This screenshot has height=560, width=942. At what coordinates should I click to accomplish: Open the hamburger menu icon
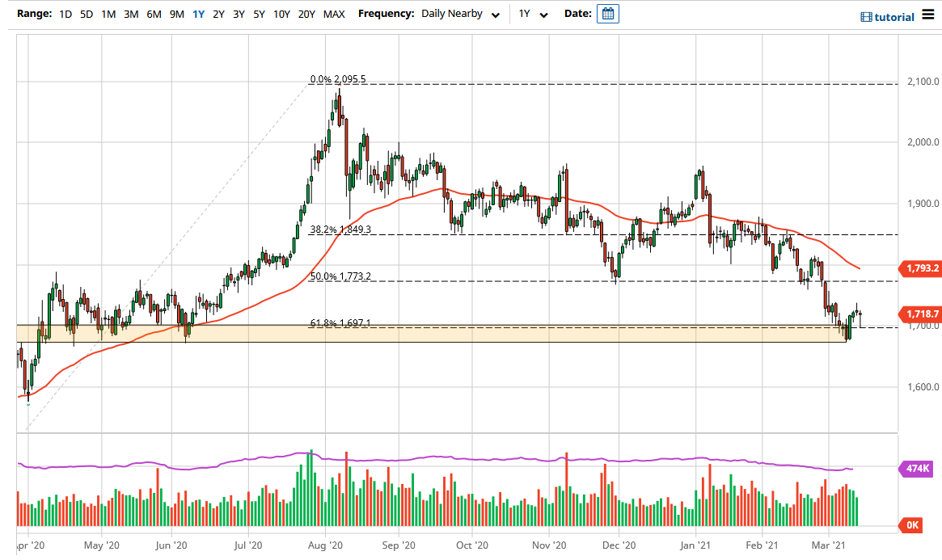tap(928, 15)
